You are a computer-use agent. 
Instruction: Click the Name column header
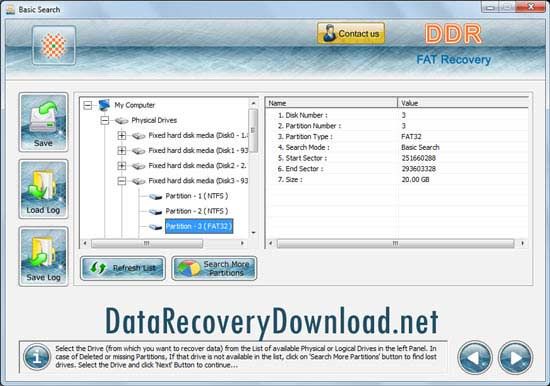pos(331,103)
